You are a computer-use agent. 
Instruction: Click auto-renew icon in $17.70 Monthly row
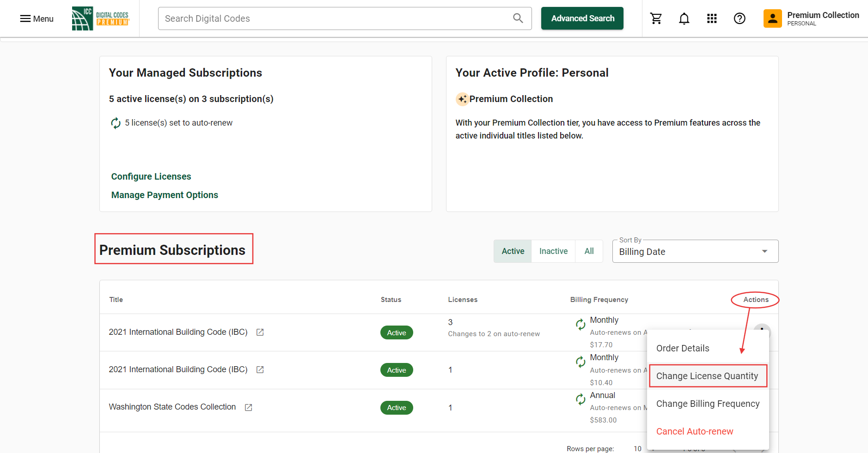(x=581, y=324)
